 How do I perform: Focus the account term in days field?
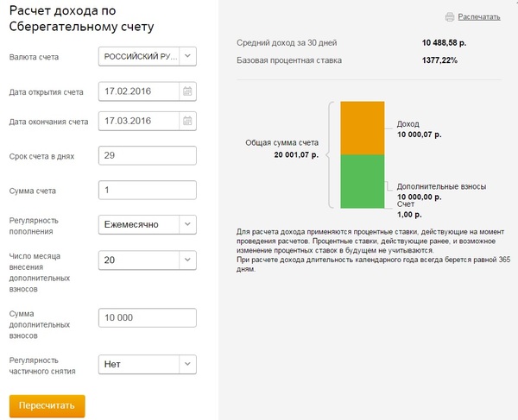tap(148, 156)
